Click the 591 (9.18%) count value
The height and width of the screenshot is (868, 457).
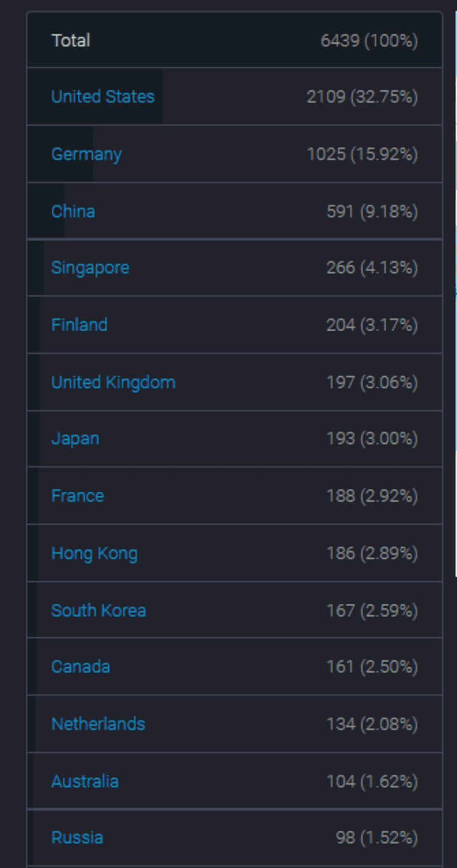372,211
